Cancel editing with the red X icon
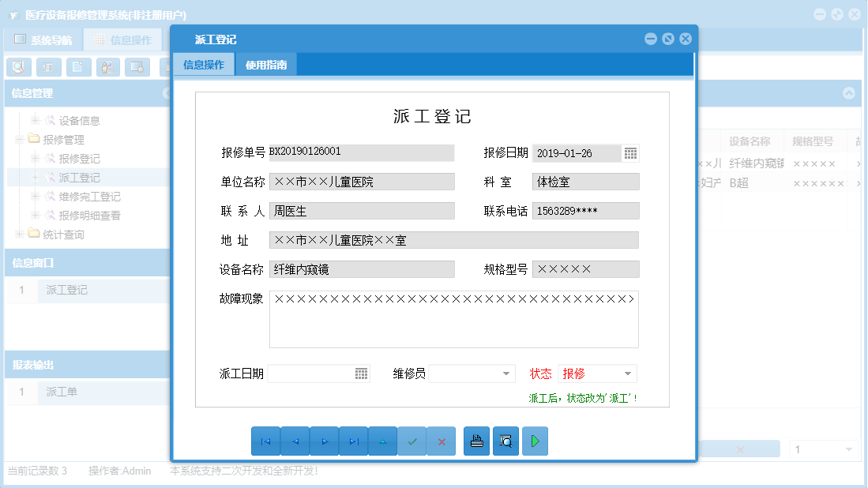 [x=442, y=441]
